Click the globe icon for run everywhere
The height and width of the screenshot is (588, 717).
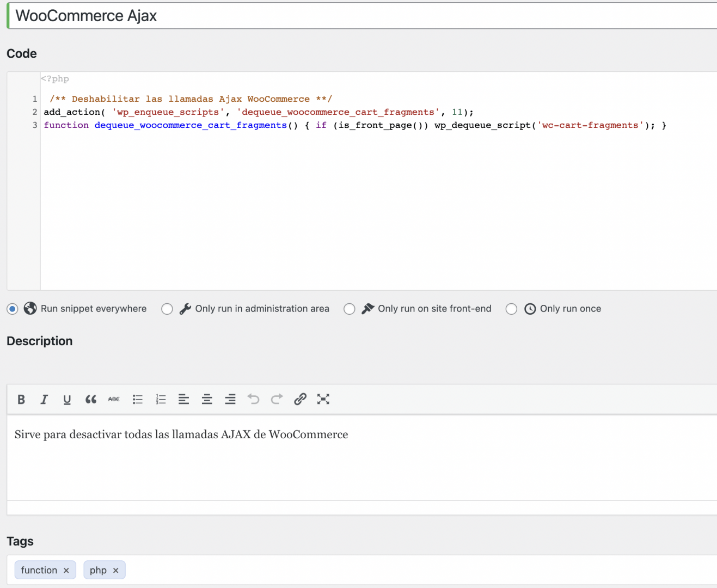30,309
